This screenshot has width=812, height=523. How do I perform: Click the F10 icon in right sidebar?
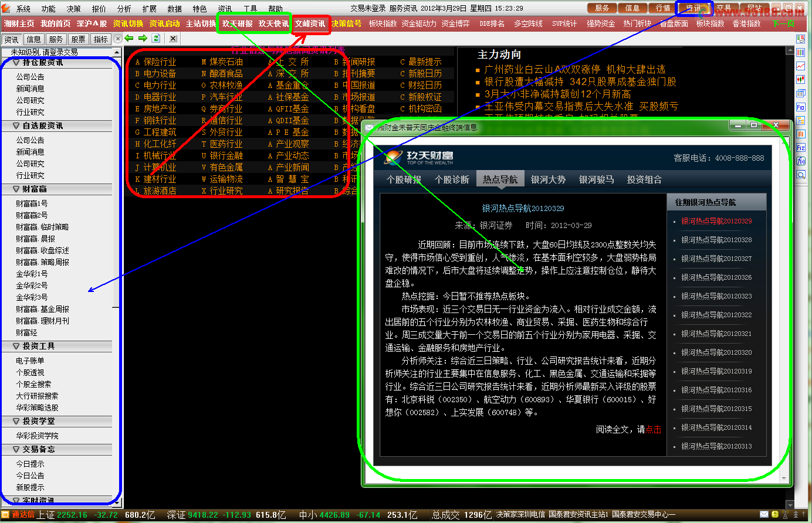coord(801,107)
